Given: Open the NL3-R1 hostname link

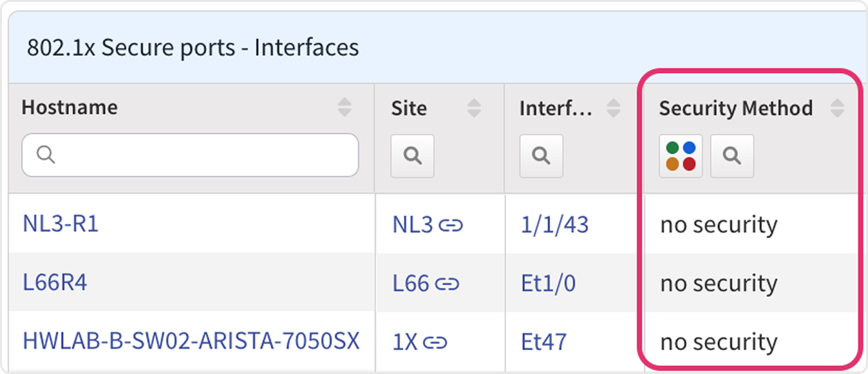Looking at the screenshot, I should (x=60, y=224).
